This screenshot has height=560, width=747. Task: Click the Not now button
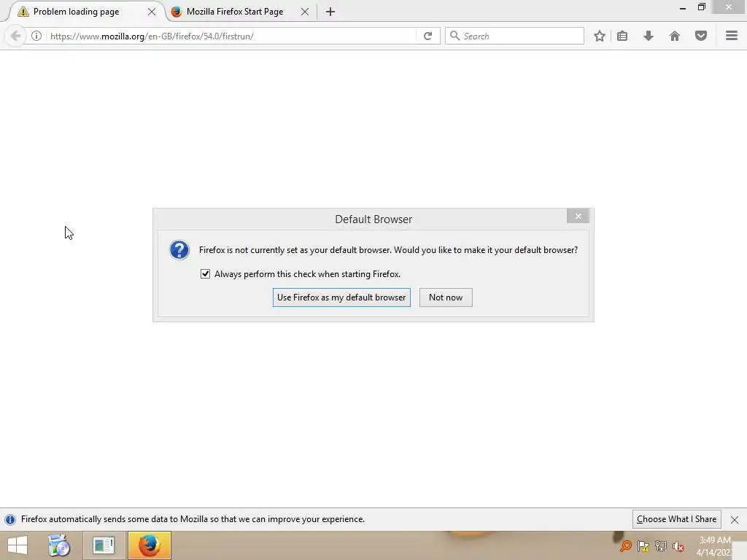446,297
